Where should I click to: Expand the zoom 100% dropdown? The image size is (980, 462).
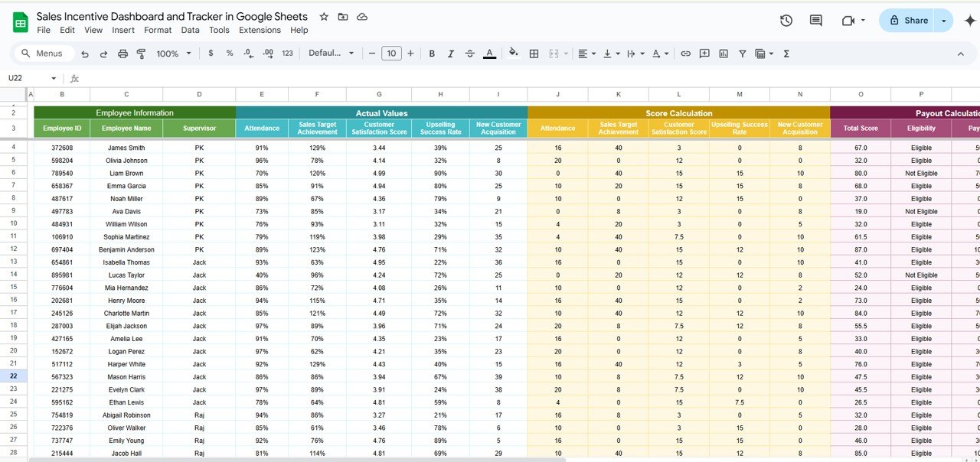coord(173,54)
